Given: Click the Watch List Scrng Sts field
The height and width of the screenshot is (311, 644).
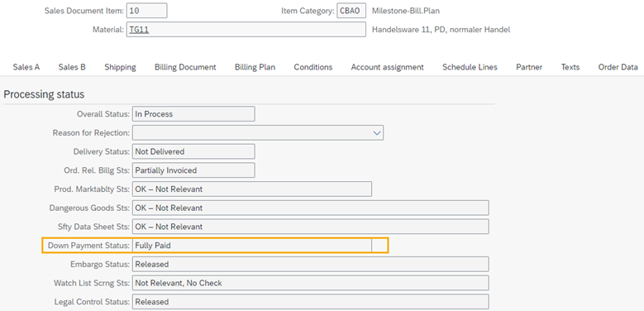Looking at the screenshot, I should (311, 283).
